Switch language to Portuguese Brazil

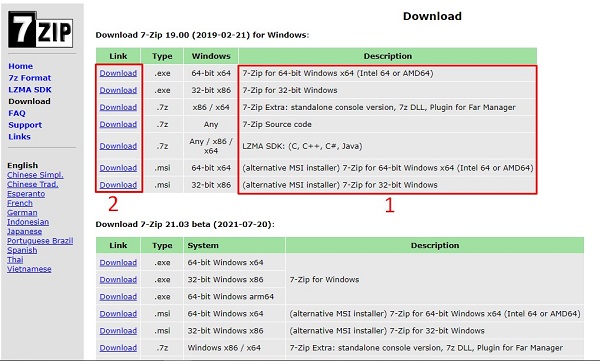click(40, 241)
